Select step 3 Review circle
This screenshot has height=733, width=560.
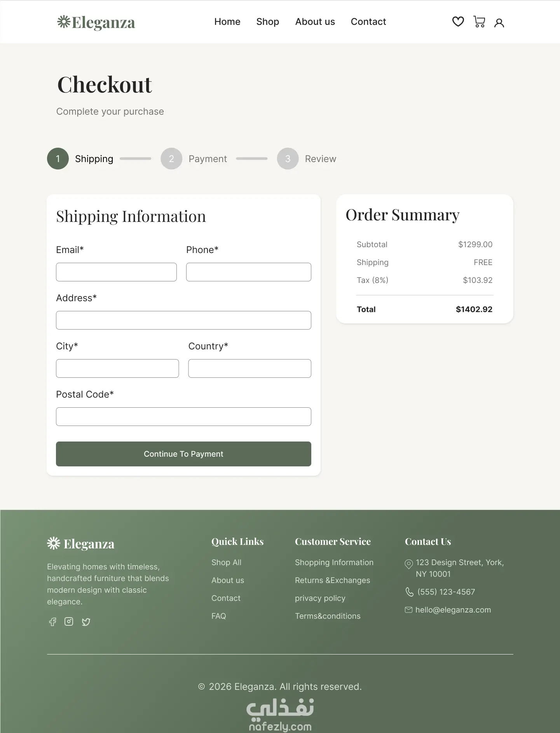point(288,159)
